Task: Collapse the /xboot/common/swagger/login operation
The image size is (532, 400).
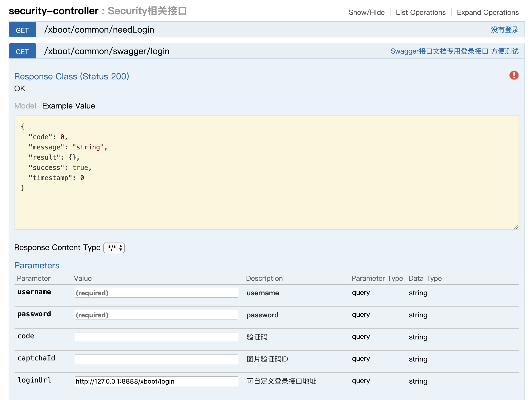Action: [x=107, y=51]
